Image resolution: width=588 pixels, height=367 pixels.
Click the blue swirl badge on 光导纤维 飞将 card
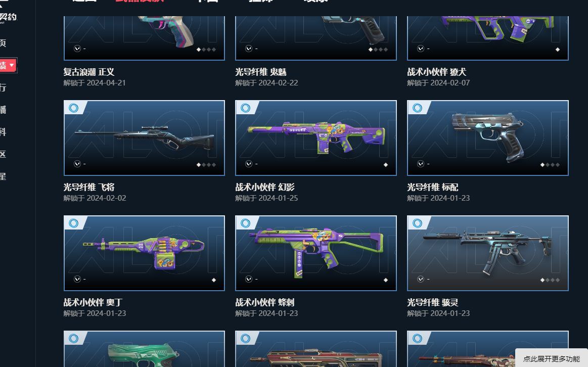tap(73, 108)
